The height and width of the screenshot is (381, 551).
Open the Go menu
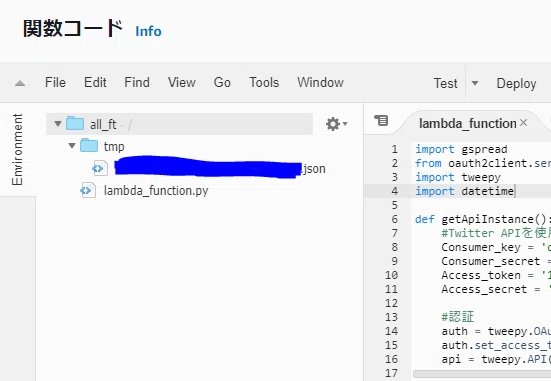pos(222,83)
